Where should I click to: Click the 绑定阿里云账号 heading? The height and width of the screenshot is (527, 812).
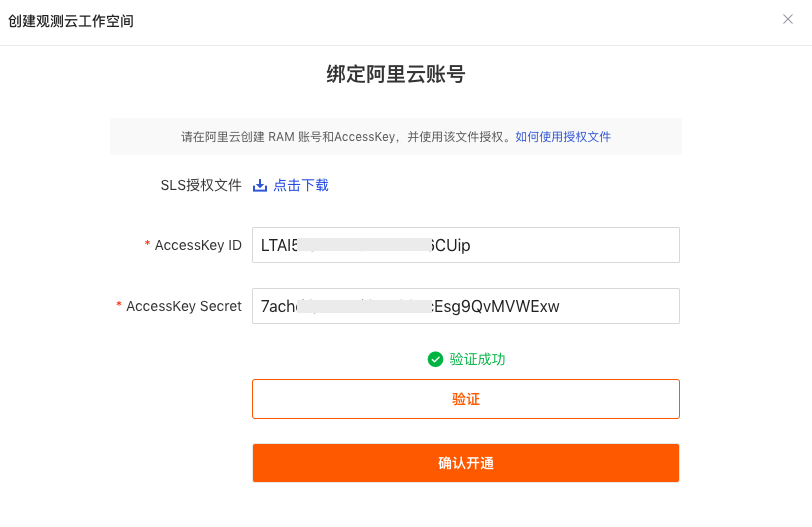coord(396,74)
